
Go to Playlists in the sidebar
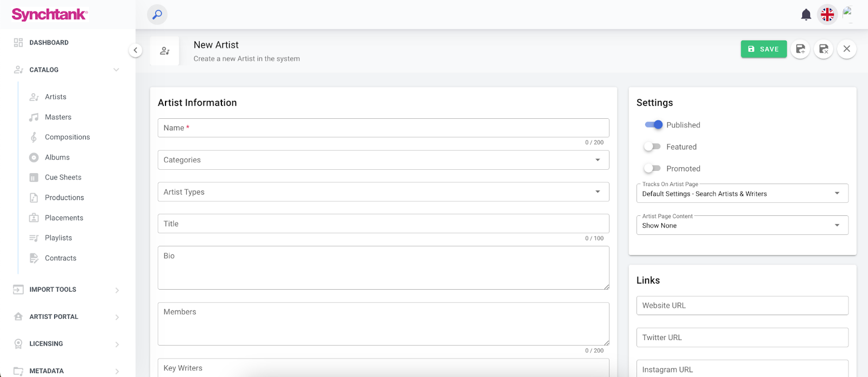click(58, 238)
